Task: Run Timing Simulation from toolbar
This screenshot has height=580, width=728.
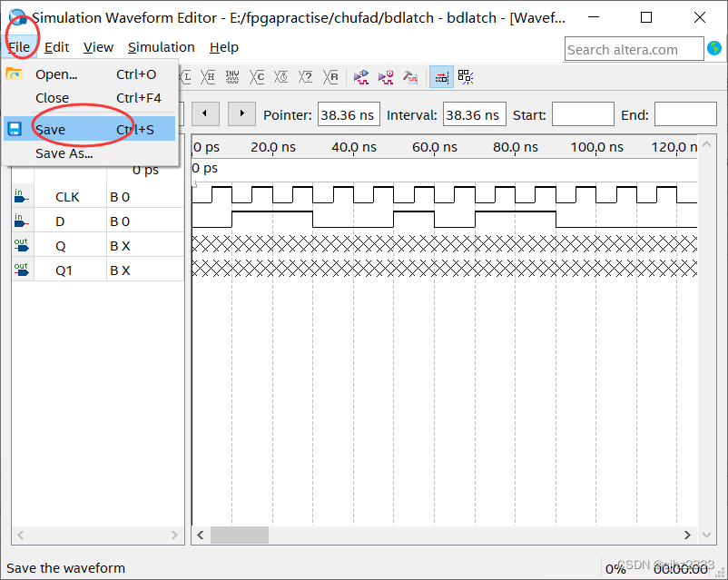Action: (386, 76)
